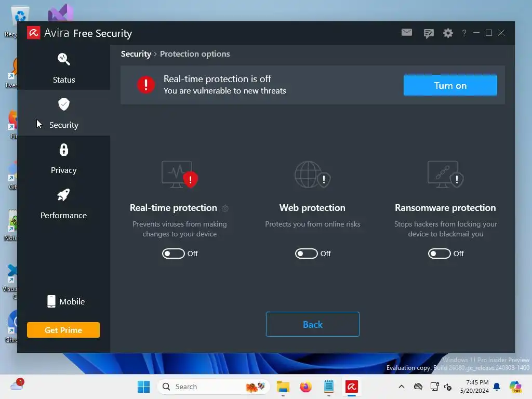Open the Notepad taskbar icon
Image resolution: width=532 pixels, height=399 pixels.
point(328,387)
